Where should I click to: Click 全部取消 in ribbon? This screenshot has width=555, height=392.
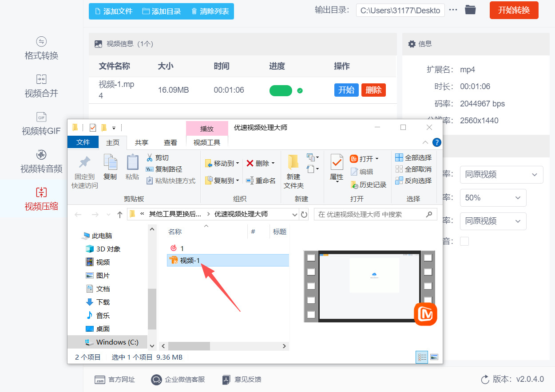click(x=413, y=169)
